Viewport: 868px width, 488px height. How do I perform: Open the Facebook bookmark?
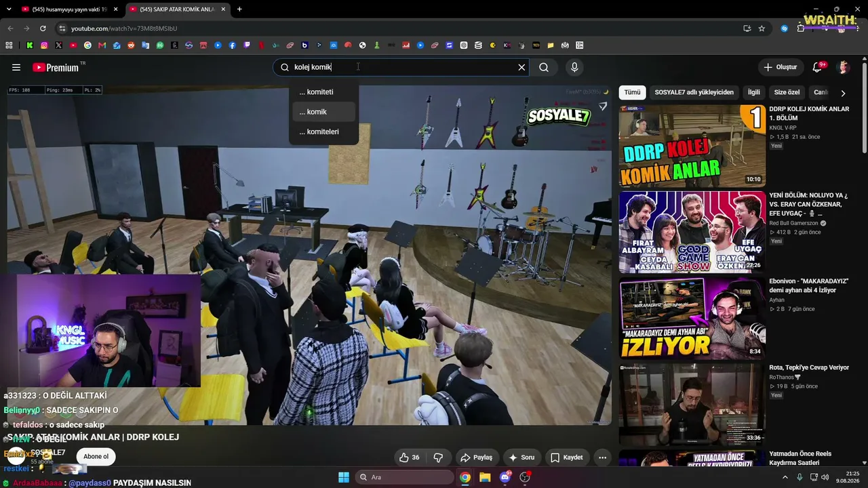[233, 45]
